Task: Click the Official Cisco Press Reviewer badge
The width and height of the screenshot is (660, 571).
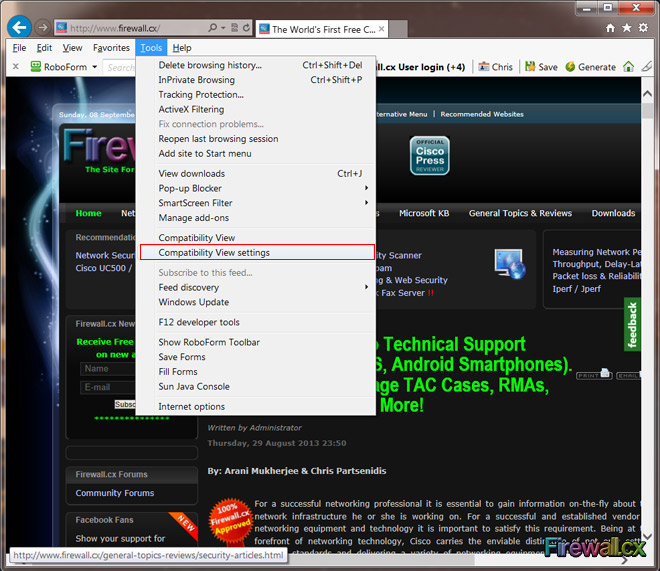Action: (x=430, y=155)
